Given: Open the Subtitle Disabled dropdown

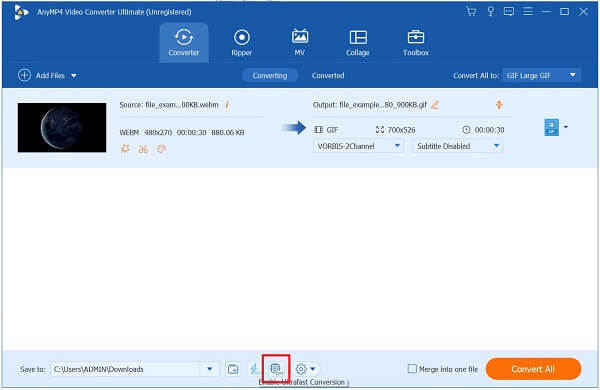Looking at the screenshot, I should (x=457, y=146).
